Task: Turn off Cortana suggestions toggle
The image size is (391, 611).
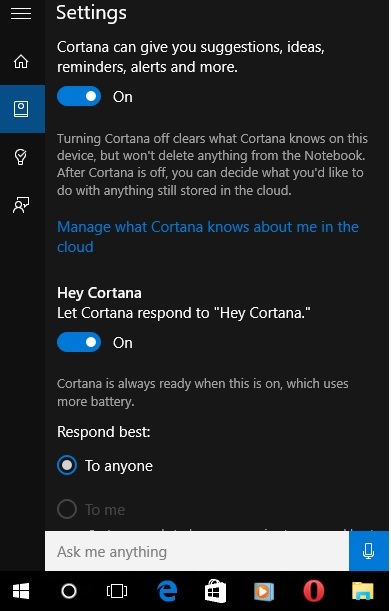Action: pos(79,96)
